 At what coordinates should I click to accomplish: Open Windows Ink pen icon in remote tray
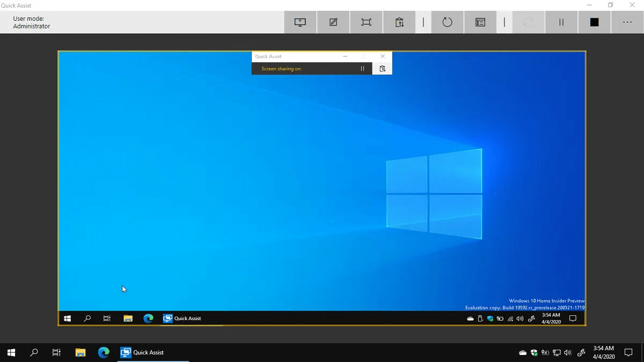click(532, 319)
